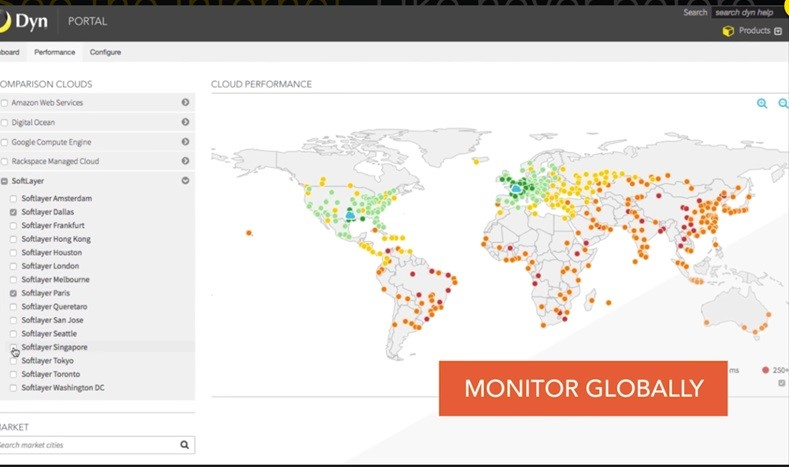The width and height of the screenshot is (789, 467).
Task: Click the search magnifier in market field
Action: [185, 445]
